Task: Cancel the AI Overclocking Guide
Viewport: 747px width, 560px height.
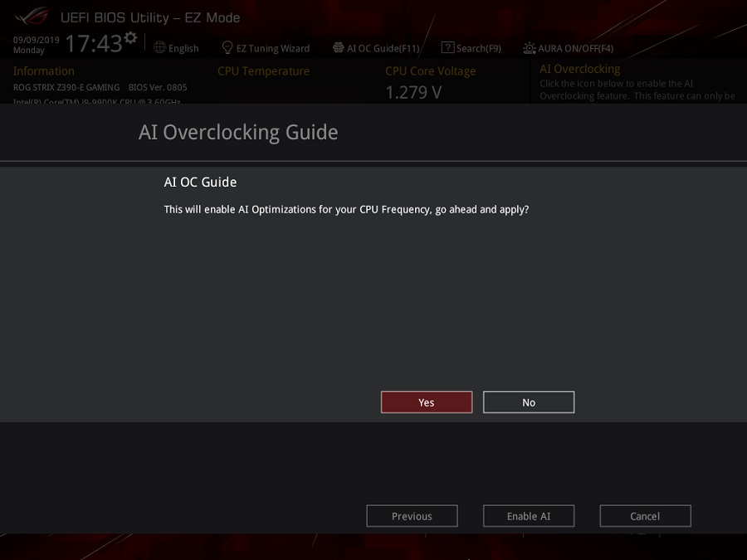Action: click(x=645, y=516)
